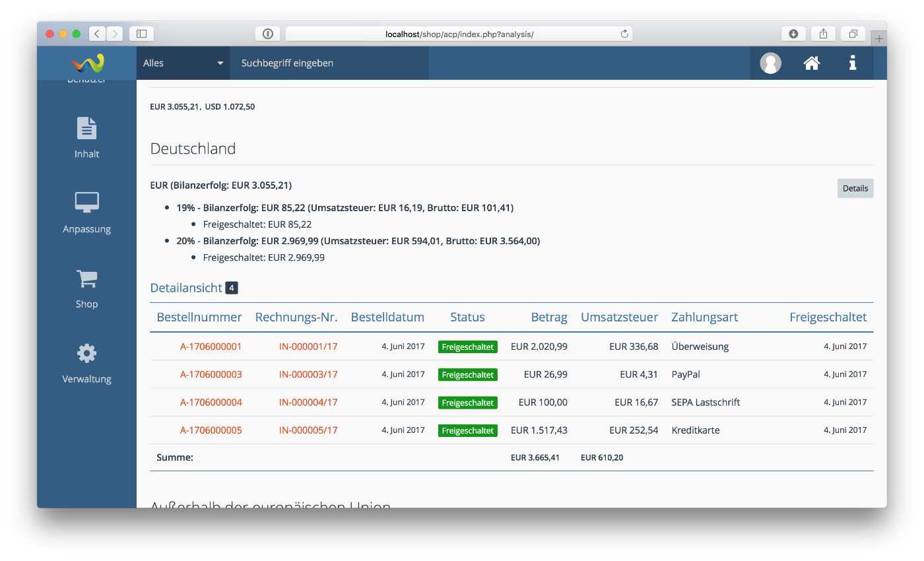Click the info icon in header
This screenshot has height=561, width=924.
tap(853, 63)
